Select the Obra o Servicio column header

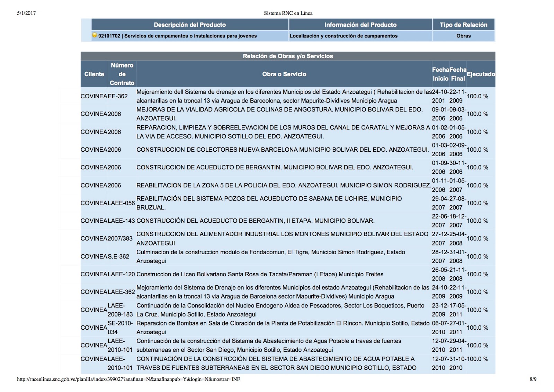(284, 74)
